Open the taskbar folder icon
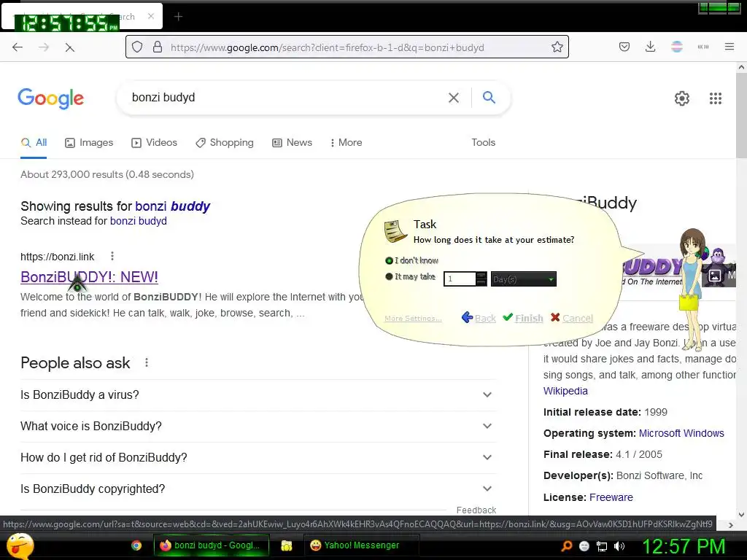Image resolution: width=747 pixels, height=560 pixels. 286,545
